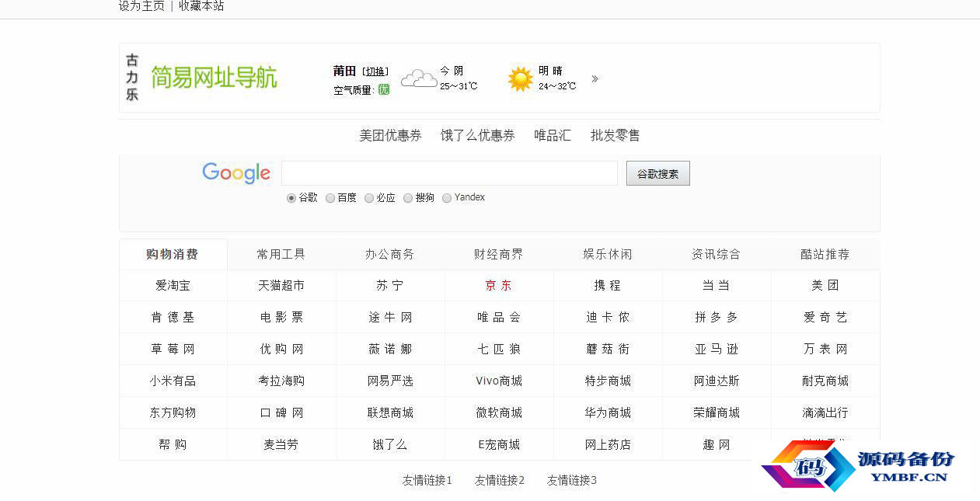This screenshot has height=501, width=980.
Task: Switch city using the 切换 link
Action: [375, 71]
